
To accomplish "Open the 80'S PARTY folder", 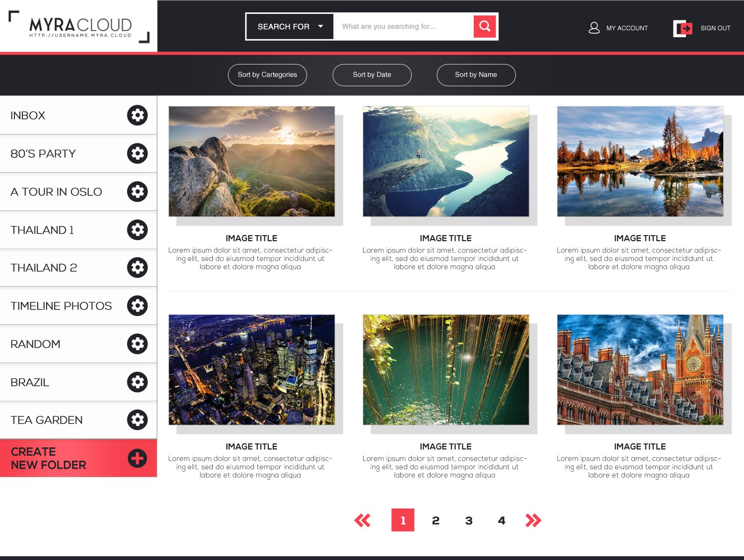I will coord(78,153).
